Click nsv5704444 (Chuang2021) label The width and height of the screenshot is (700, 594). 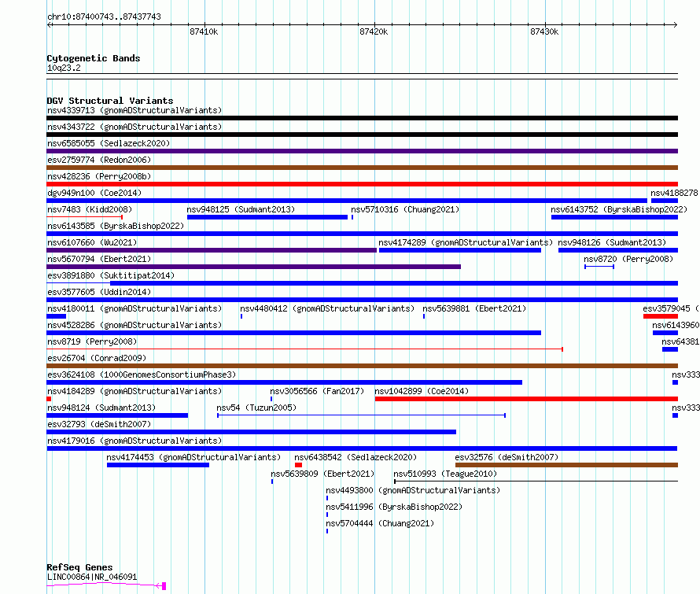click(380, 523)
